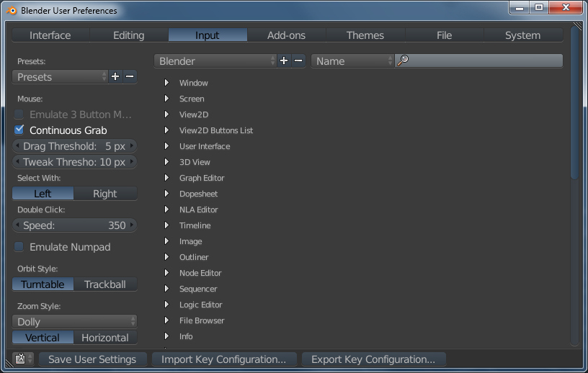
Task: Add key configuration plus icon next to Blender
Action: [284, 60]
